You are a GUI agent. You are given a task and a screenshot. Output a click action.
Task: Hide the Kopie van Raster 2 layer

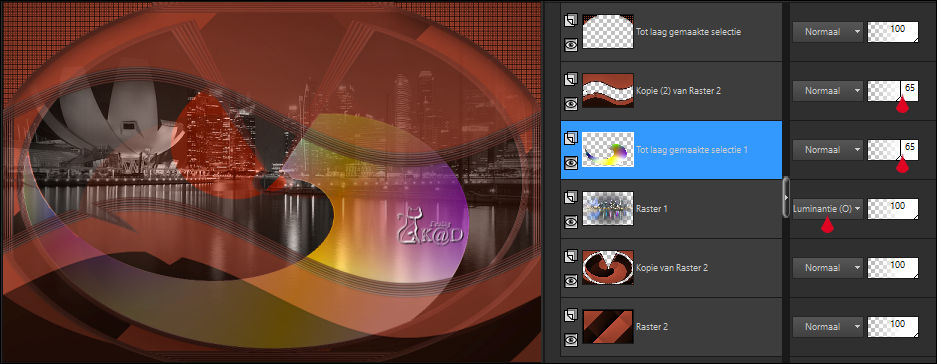[x=571, y=281]
